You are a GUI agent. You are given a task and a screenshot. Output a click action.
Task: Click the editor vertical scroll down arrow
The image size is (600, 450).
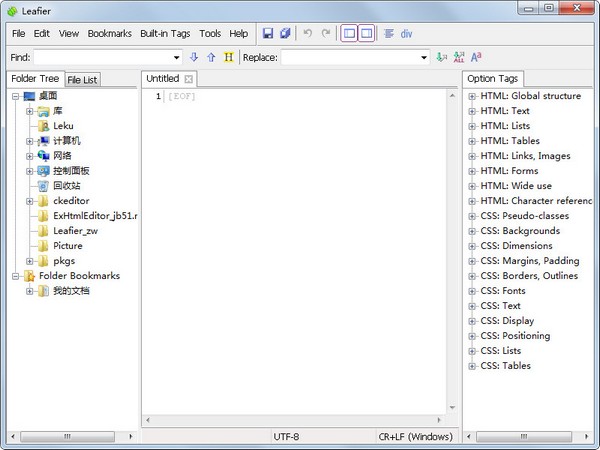point(452,408)
